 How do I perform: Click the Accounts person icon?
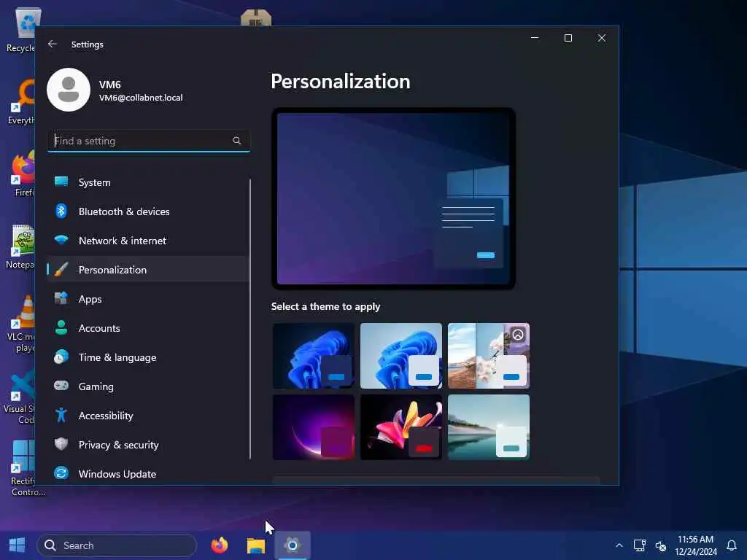61,327
